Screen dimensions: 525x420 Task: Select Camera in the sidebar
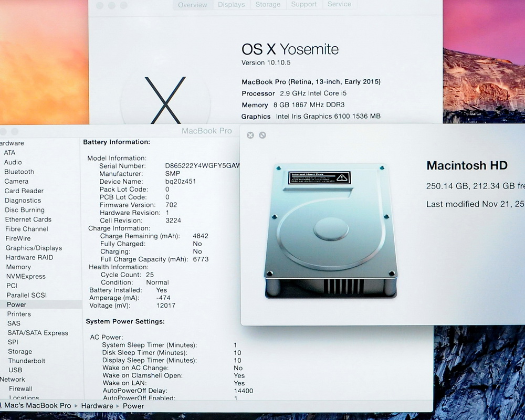(16, 181)
